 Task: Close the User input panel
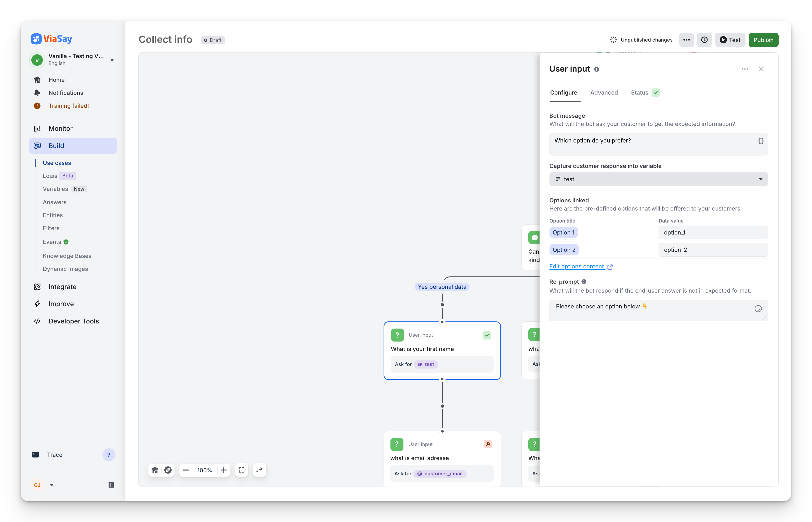tap(761, 69)
